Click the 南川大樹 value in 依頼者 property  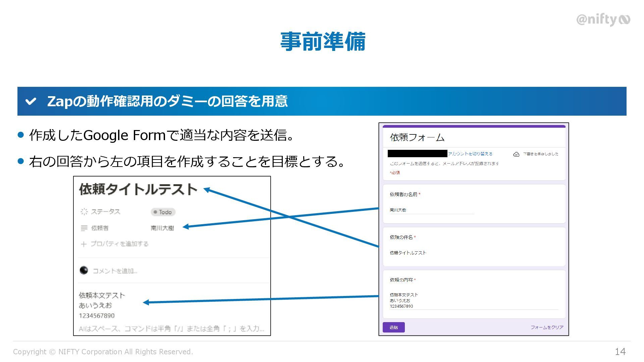[162, 228]
